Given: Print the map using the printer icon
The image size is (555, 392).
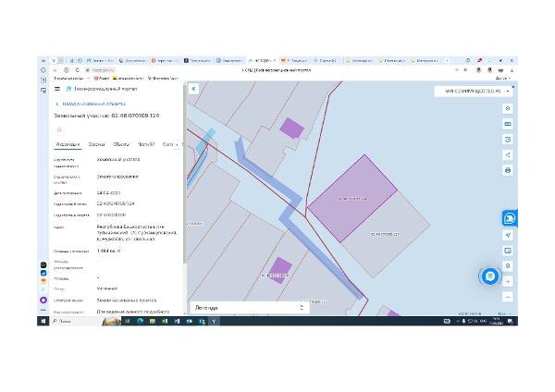Looking at the screenshot, I should [508, 170].
